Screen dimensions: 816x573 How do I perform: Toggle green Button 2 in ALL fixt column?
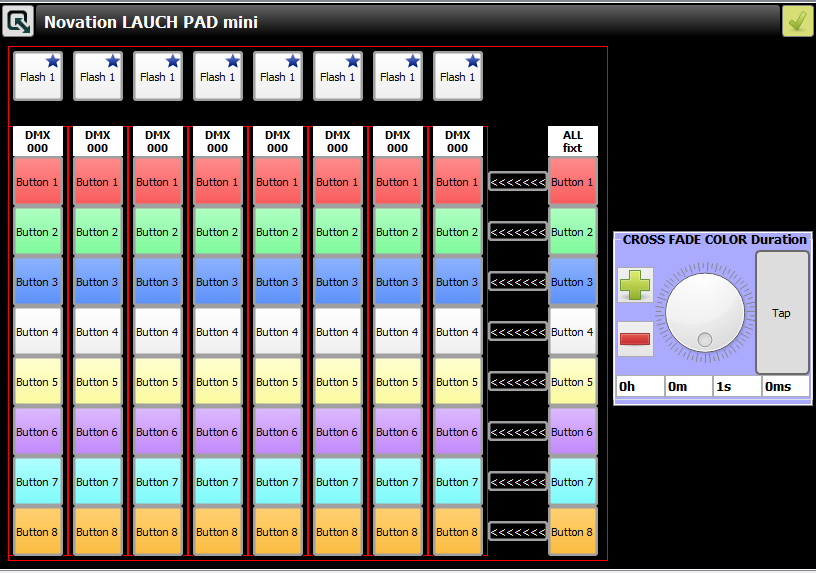point(573,232)
